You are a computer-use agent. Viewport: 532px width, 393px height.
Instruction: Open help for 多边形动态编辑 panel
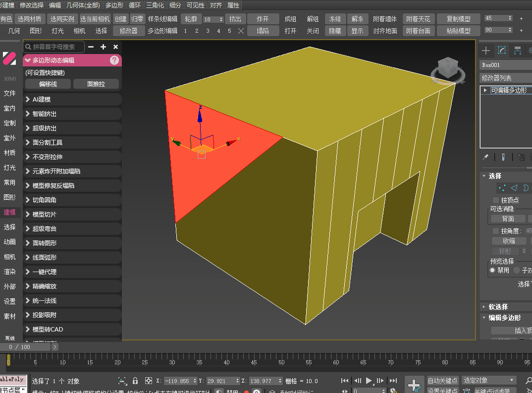pos(114,60)
